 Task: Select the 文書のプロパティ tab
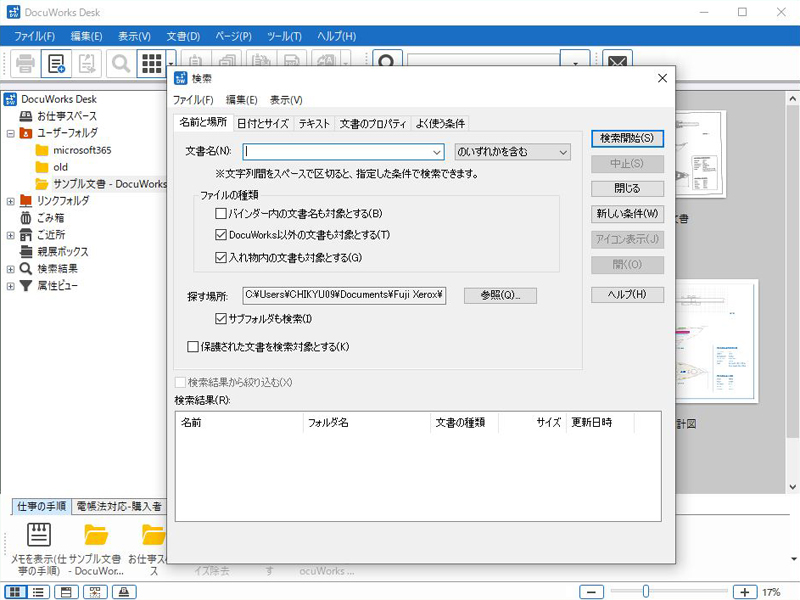(x=373, y=123)
